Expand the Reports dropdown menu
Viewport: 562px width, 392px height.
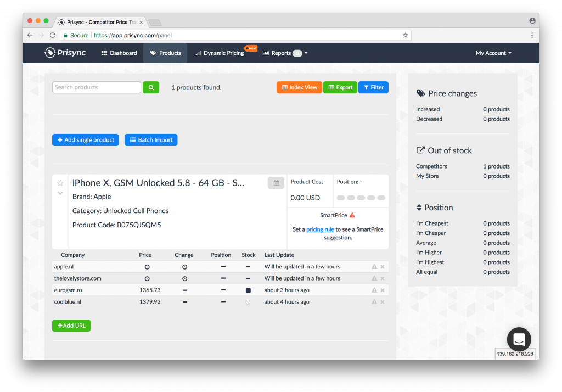pos(285,53)
